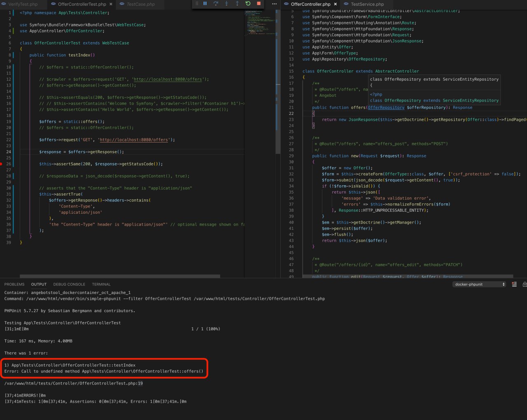This screenshot has width=527, height=420.
Task: Open the left editor's more actions menu
Action: click(x=274, y=4)
